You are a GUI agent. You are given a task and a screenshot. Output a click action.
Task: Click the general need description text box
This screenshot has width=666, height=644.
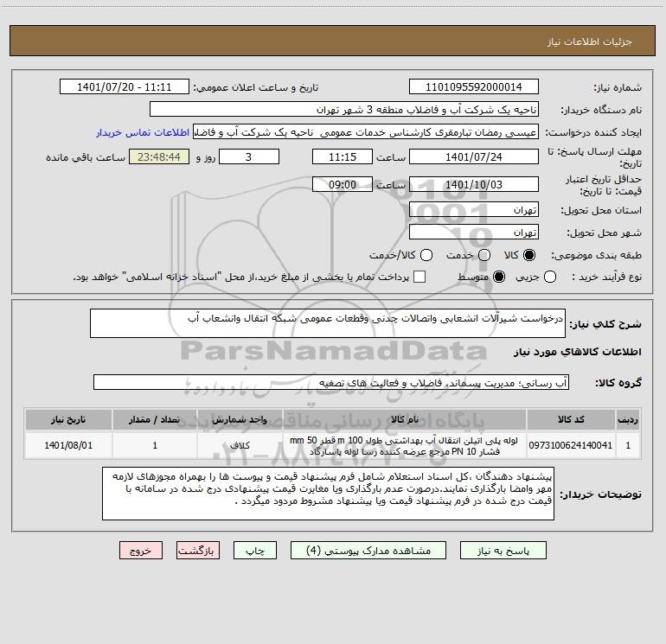point(328,323)
